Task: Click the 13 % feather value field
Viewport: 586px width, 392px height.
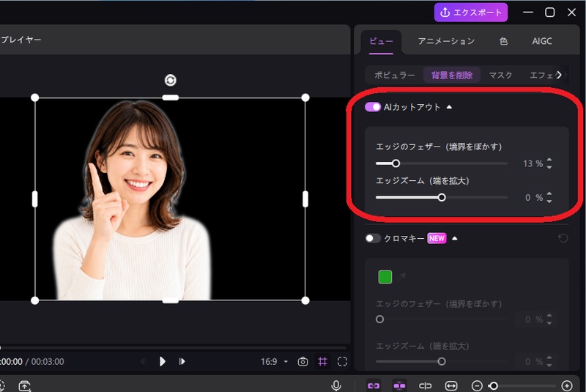Action: 533,163
